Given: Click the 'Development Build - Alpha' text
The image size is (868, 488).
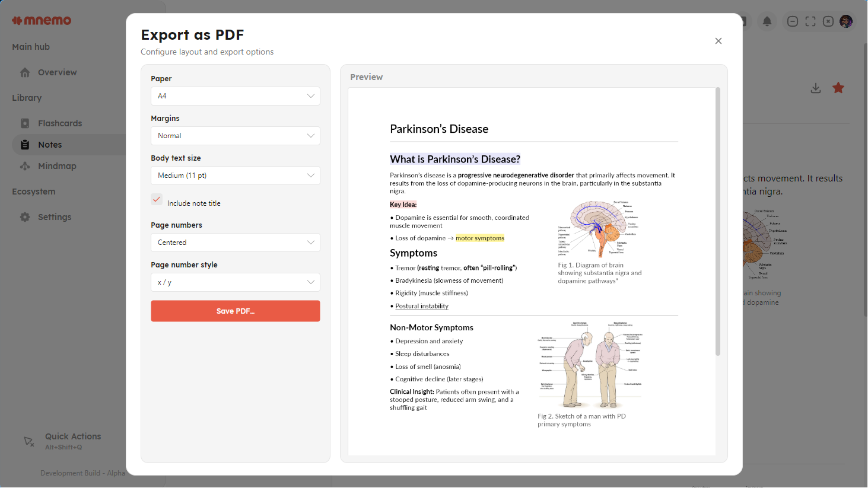Looking at the screenshot, I should pos(82,473).
